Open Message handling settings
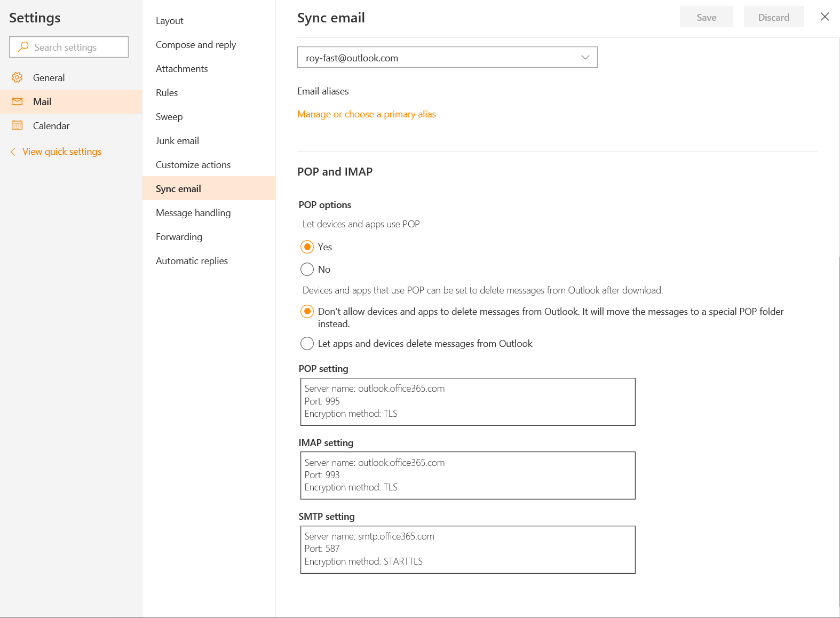The image size is (840, 618). pos(209,212)
